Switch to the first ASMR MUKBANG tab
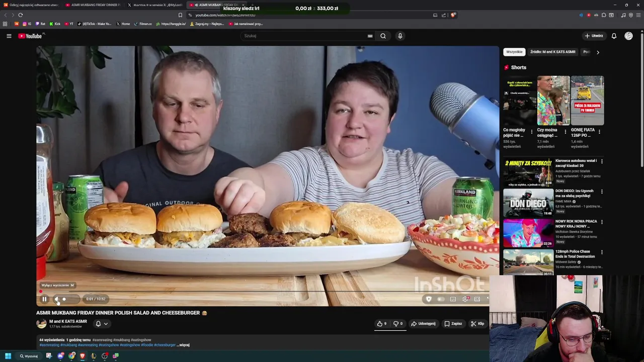This screenshot has height=362, width=644. 94,5
